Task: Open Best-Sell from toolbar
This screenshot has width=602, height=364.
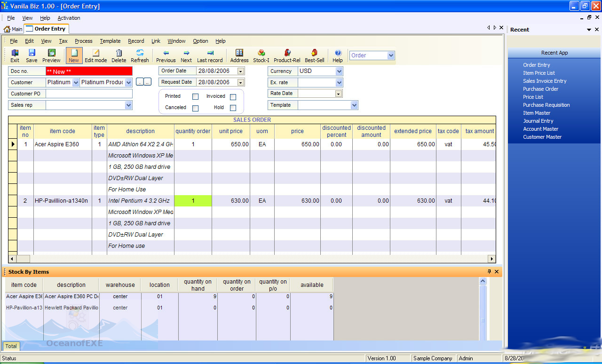Action: click(x=314, y=55)
